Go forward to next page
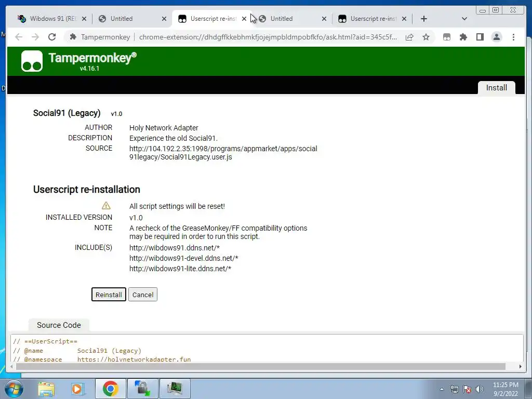Image resolution: width=532 pixels, height=399 pixels. (35, 37)
